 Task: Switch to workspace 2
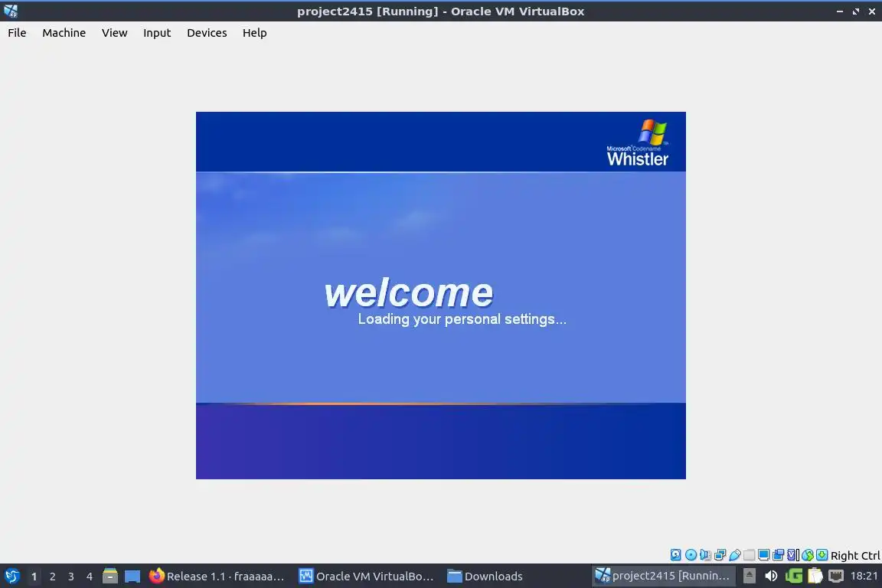pos(53,577)
